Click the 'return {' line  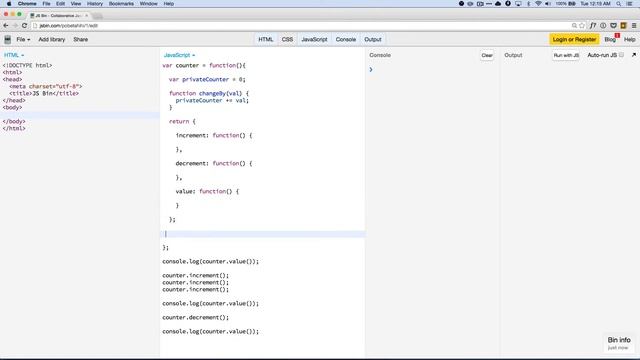(x=182, y=121)
